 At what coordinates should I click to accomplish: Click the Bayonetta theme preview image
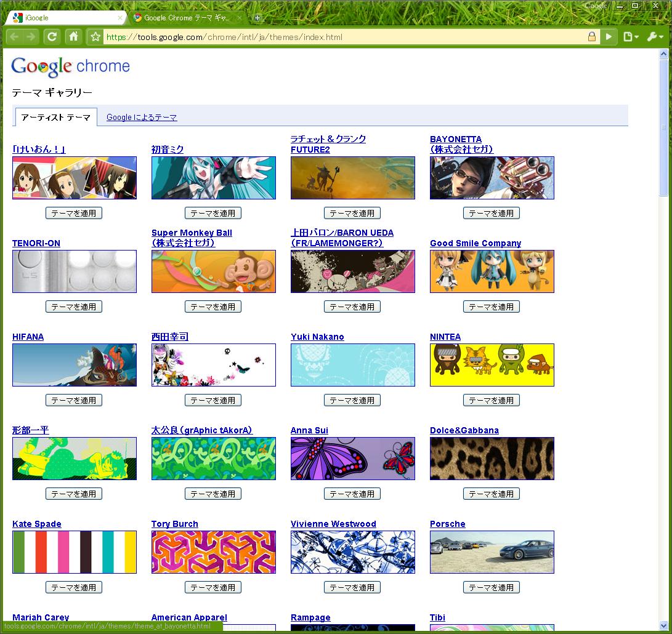(492, 178)
